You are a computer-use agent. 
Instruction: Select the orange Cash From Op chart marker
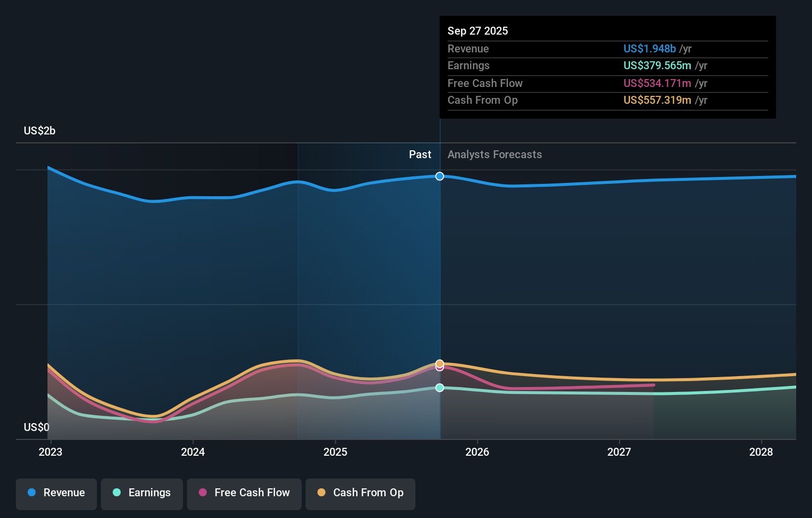[x=439, y=363]
